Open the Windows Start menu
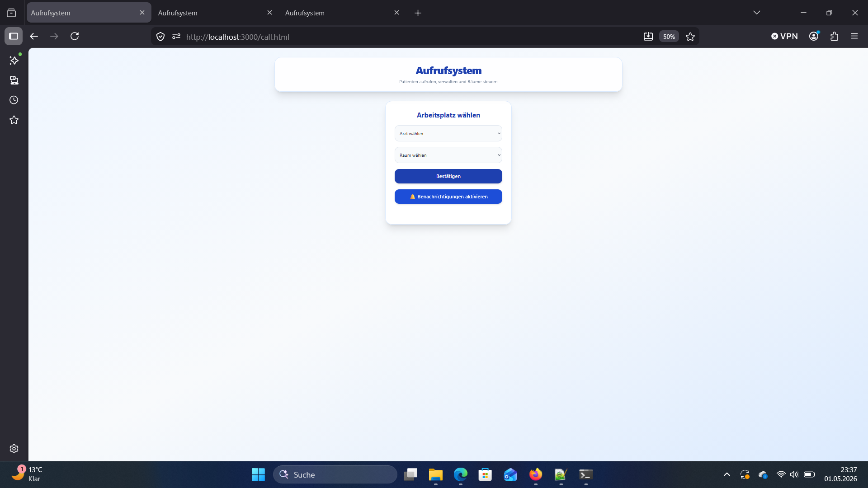868x488 pixels. pyautogui.click(x=258, y=474)
